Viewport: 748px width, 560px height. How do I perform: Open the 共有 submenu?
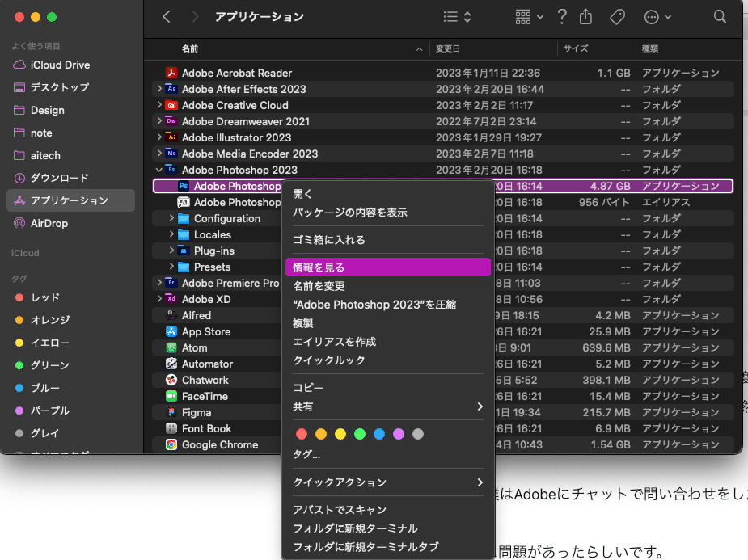388,406
